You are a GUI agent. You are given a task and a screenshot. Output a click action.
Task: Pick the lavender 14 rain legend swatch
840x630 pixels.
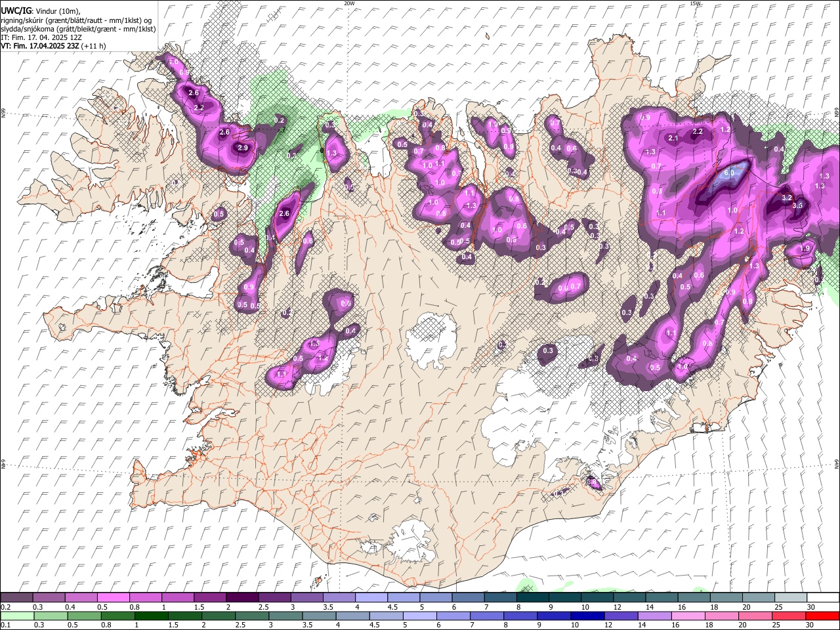click(655, 616)
